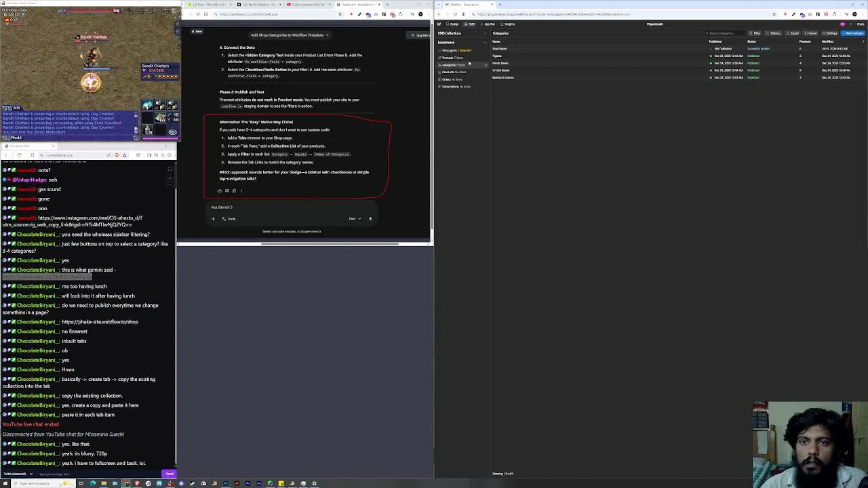Add a new CMS Collection with plus icon
The width and height of the screenshot is (868, 488).
click(485, 33)
